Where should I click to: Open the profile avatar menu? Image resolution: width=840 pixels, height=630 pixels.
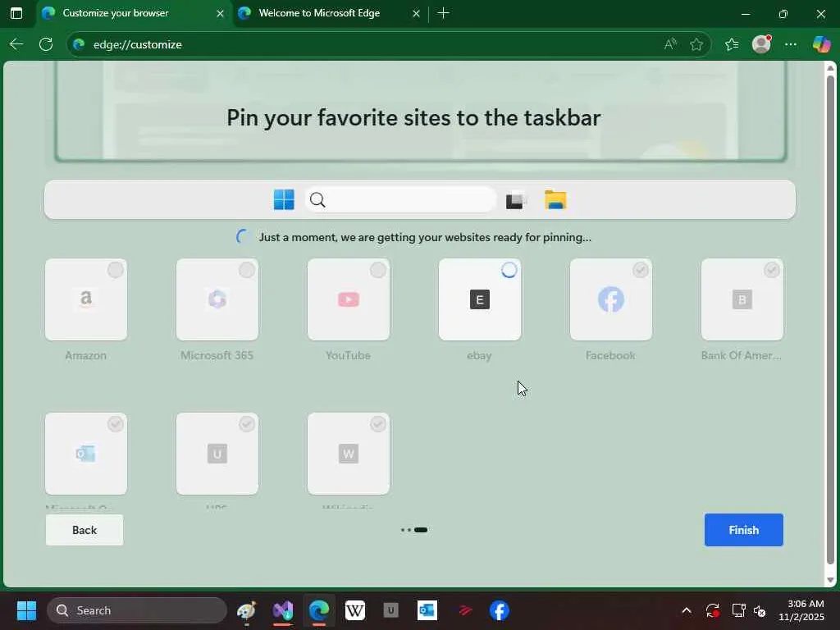click(x=761, y=44)
